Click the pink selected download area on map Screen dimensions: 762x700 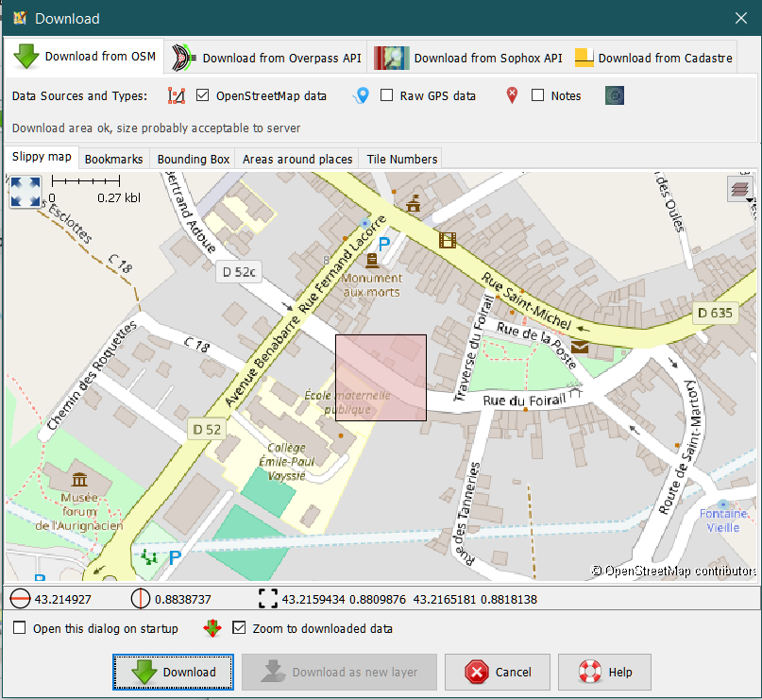[381, 378]
